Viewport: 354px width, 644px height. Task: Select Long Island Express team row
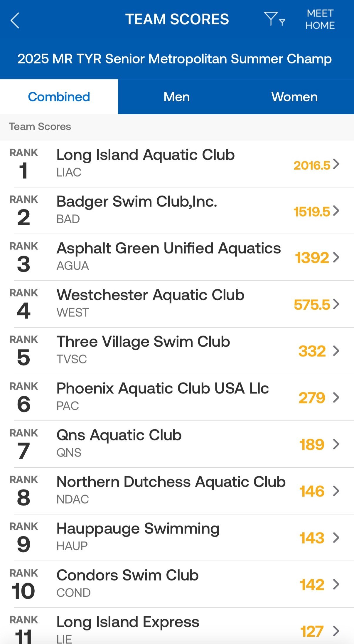pyautogui.click(x=128, y=623)
